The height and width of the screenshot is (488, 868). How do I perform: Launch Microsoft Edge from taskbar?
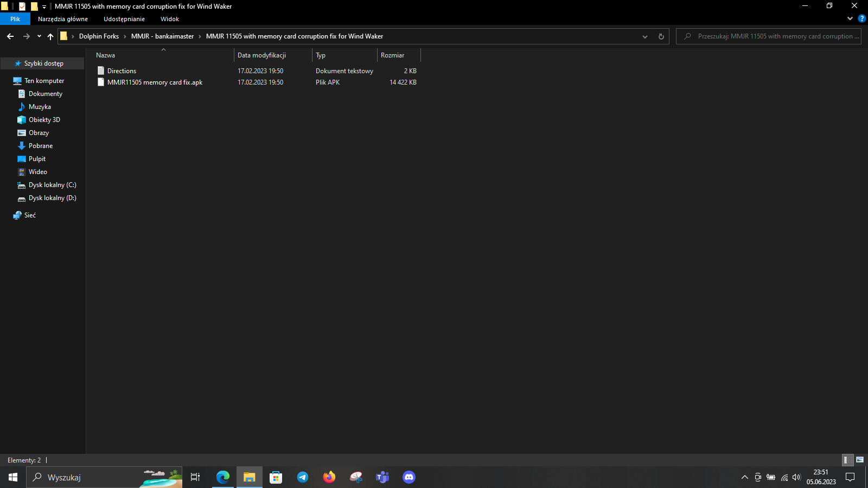223,477
